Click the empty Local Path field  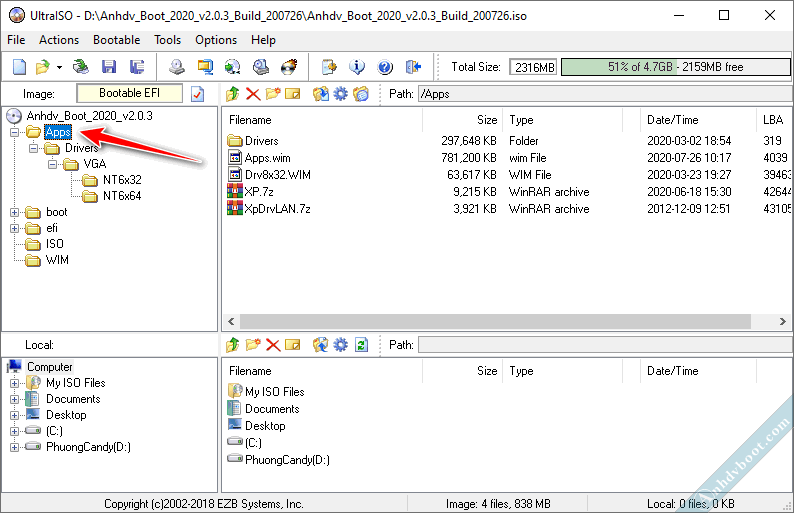605,345
